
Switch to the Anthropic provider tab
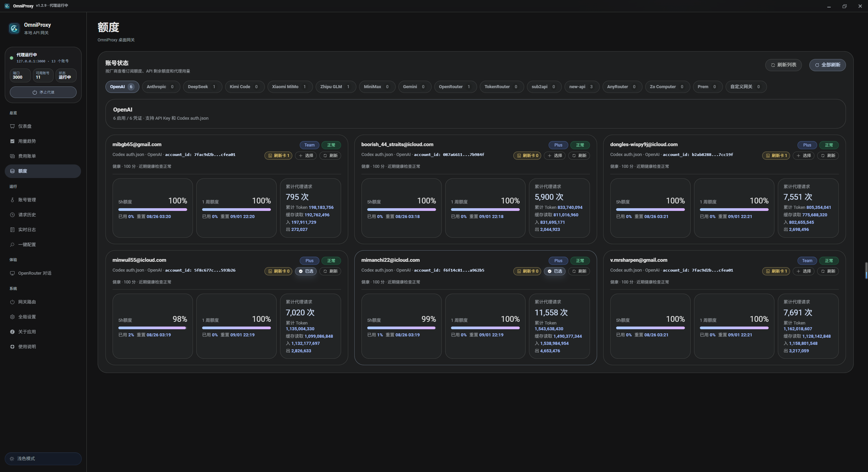pyautogui.click(x=161, y=87)
